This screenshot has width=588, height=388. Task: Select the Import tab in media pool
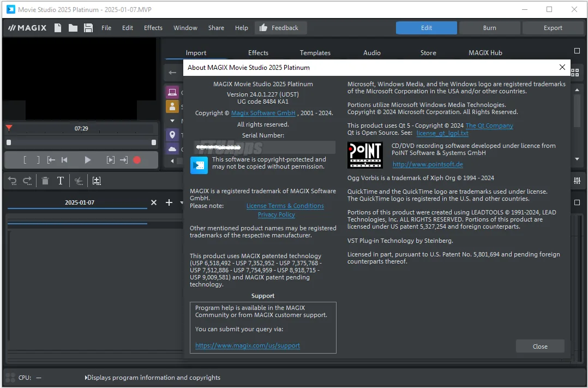196,53
